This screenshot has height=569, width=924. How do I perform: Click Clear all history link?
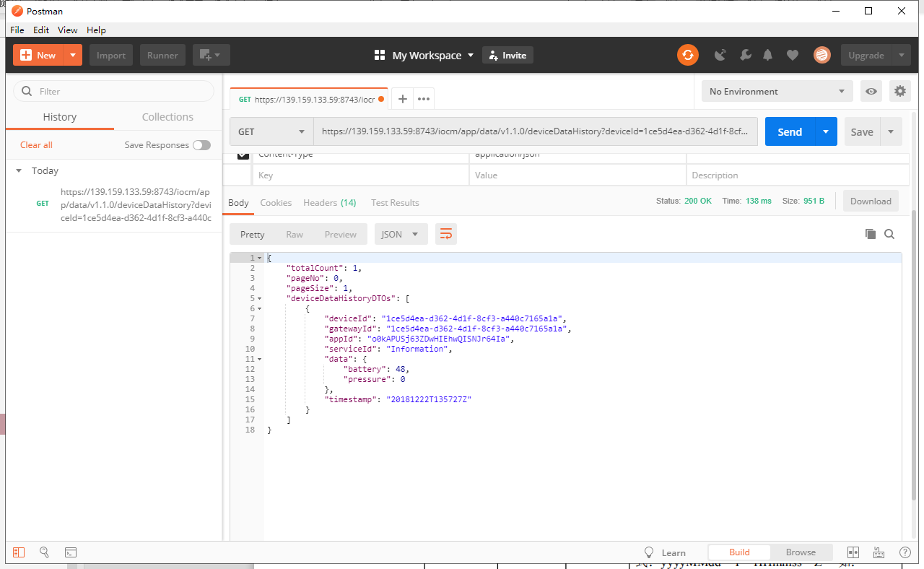click(x=36, y=145)
